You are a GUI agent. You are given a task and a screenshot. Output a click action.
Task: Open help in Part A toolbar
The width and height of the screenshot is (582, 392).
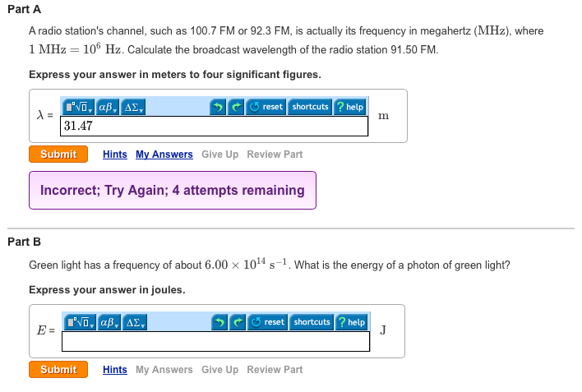tap(350, 107)
